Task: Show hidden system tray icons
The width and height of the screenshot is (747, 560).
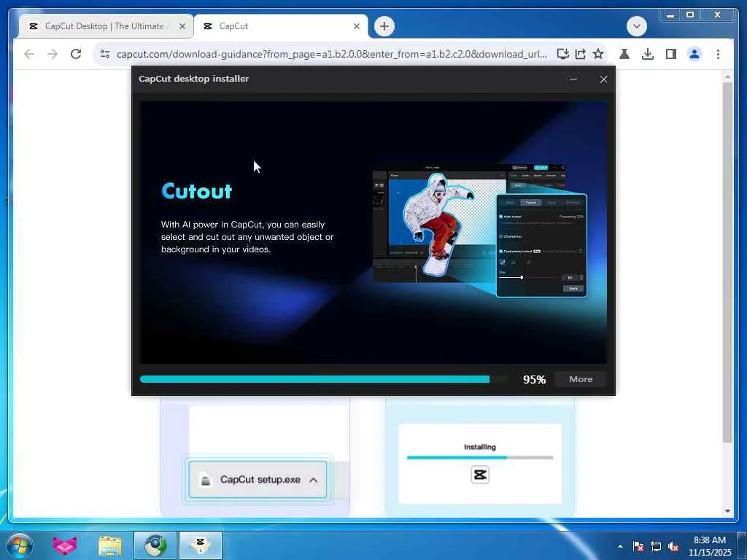Action: pyautogui.click(x=620, y=546)
